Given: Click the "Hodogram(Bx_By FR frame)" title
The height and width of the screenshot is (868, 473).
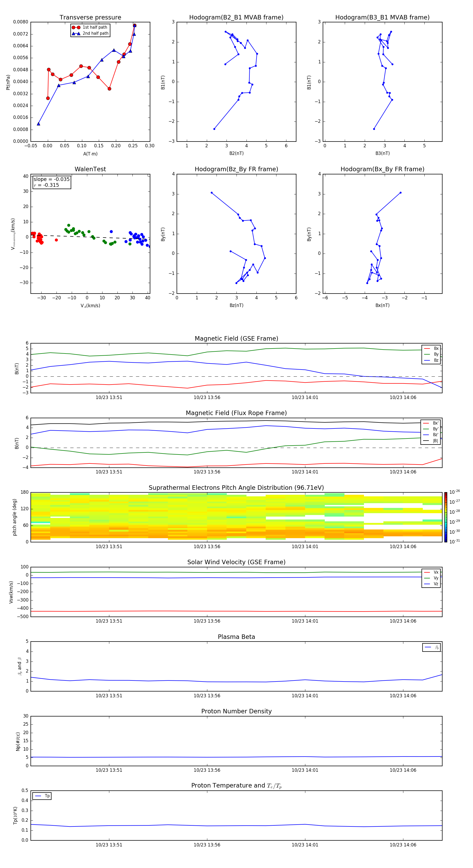Looking at the screenshot, I should (x=382, y=169).
